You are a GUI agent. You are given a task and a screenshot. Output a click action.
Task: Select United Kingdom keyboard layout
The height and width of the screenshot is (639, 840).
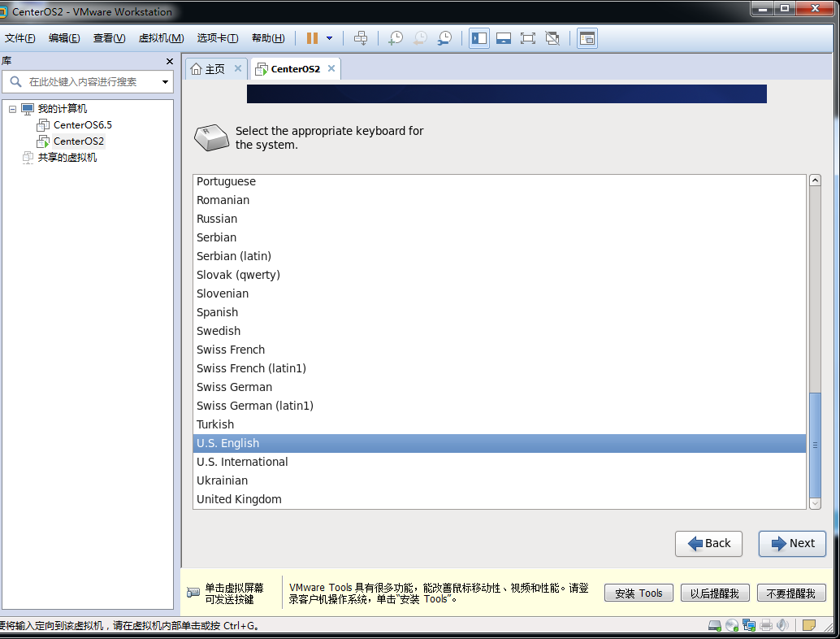[x=500, y=500]
